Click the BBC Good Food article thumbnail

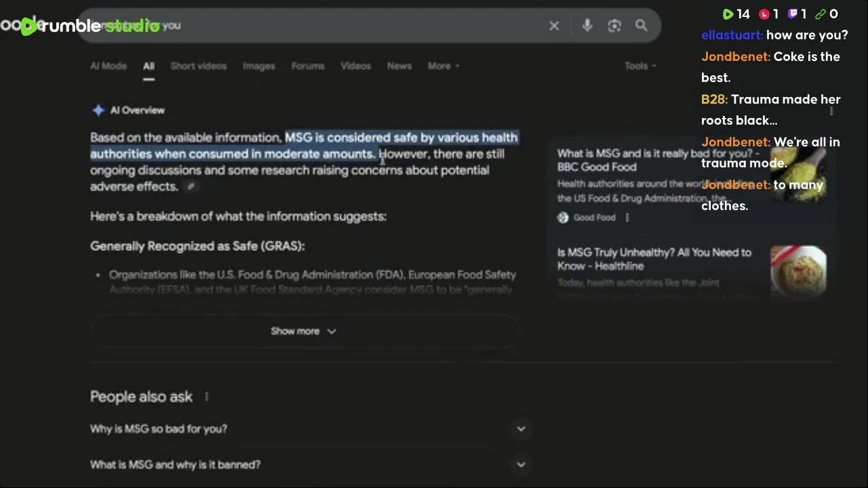pyautogui.click(x=799, y=173)
